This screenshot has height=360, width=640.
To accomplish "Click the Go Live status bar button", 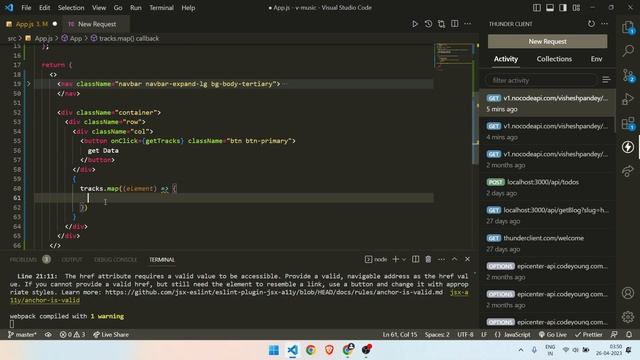I will (552, 334).
